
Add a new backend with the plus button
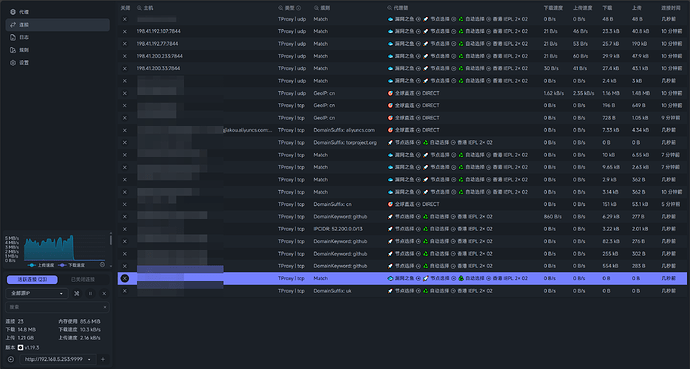[103, 359]
